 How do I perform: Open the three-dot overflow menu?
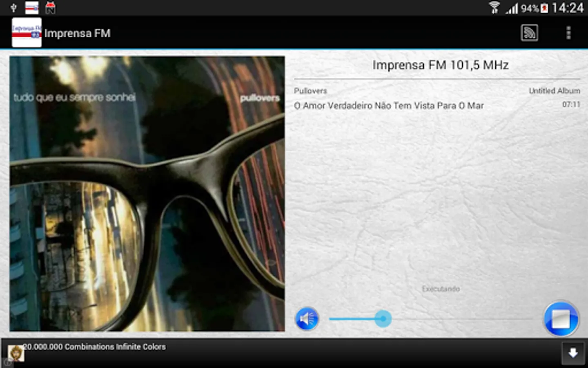click(568, 33)
